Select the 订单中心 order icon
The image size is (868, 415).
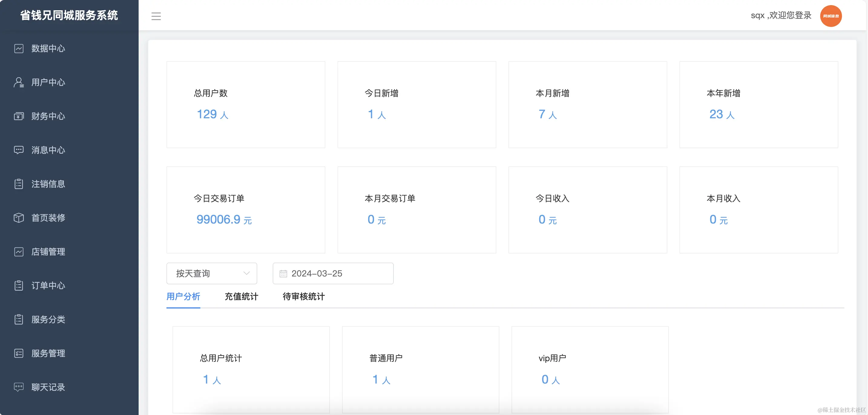click(x=19, y=285)
